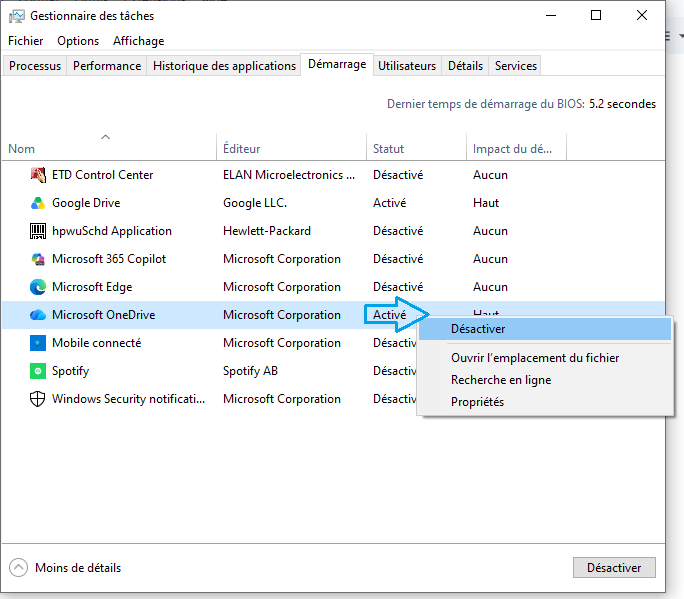Click the Google Drive icon
This screenshot has height=599, width=684.
point(38,203)
